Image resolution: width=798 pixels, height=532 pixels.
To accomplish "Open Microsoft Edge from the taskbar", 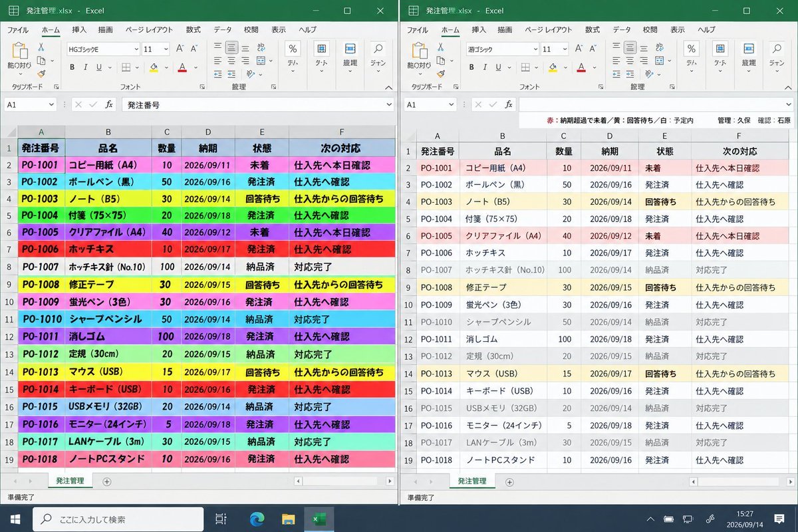I will point(257,519).
